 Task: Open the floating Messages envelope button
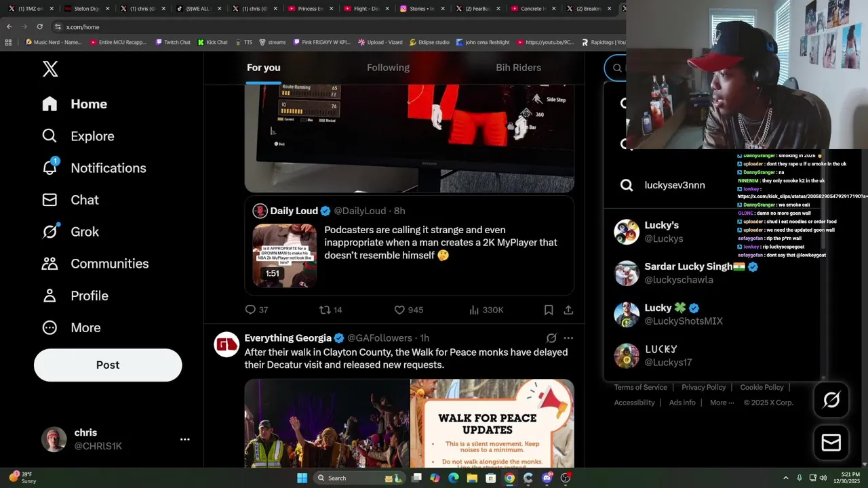(x=831, y=443)
